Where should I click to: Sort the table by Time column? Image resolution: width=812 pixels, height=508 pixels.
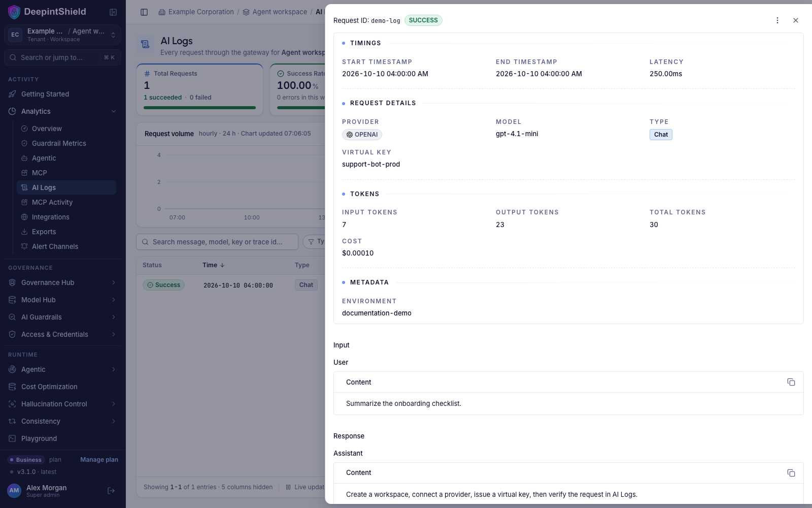tap(214, 265)
